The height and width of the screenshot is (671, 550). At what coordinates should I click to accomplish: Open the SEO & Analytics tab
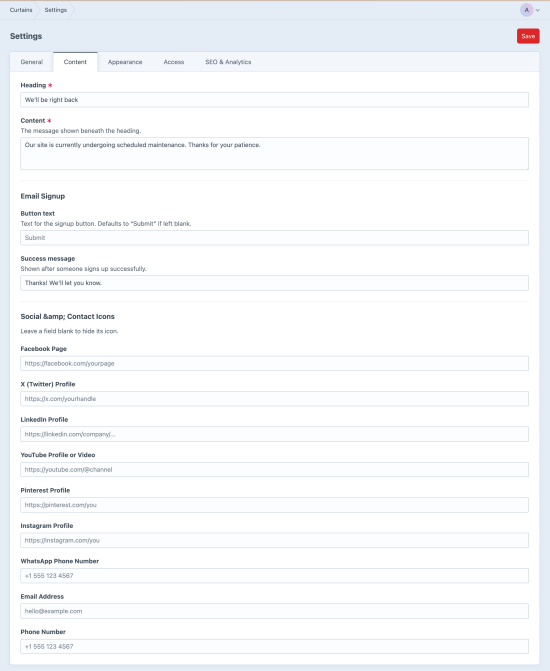click(228, 62)
